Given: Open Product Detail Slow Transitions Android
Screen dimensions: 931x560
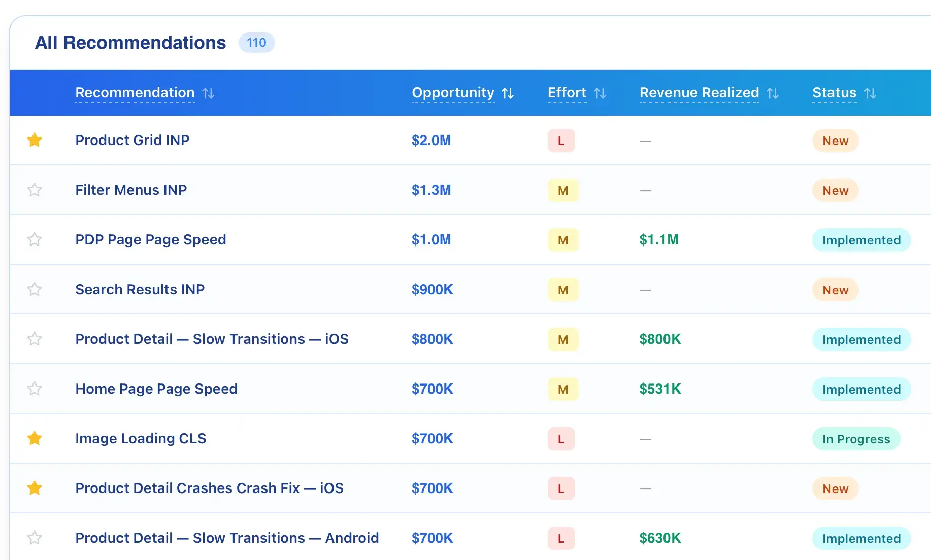Looking at the screenshot, I should coord(227,538).
